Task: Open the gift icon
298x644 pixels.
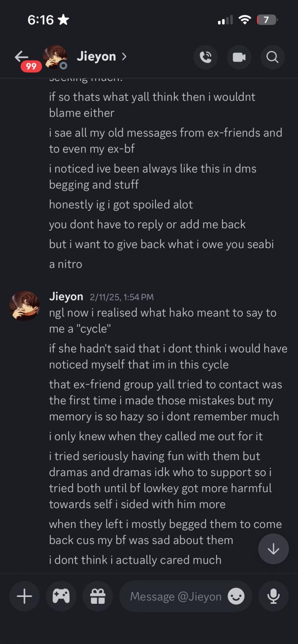Action: (97, 596)
